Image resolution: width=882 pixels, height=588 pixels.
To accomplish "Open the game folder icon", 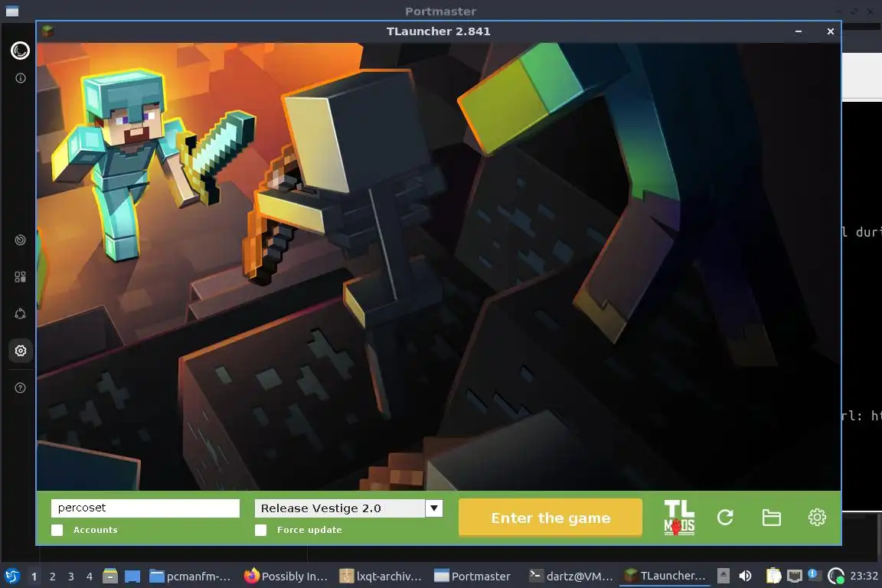I will (x=771, y=517).
